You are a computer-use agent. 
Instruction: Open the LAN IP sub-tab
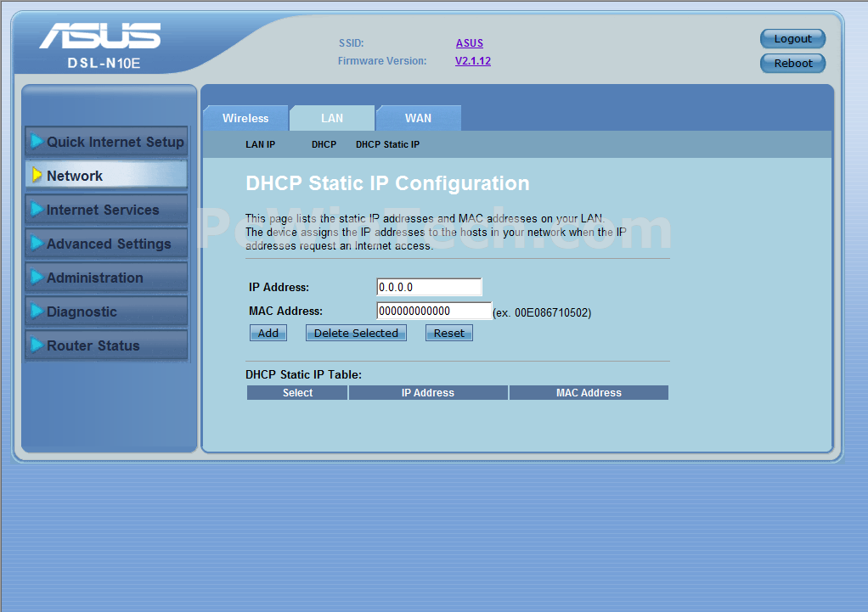pos(260,144)
